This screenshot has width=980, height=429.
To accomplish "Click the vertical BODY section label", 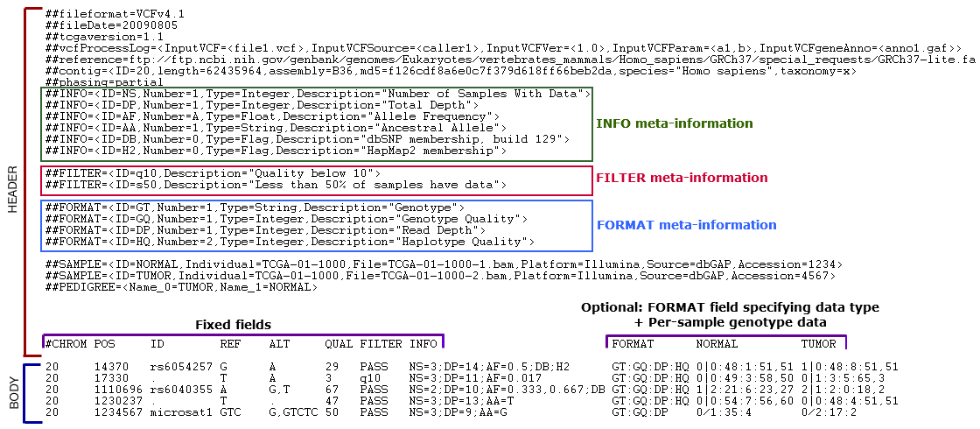I will 12,390.
